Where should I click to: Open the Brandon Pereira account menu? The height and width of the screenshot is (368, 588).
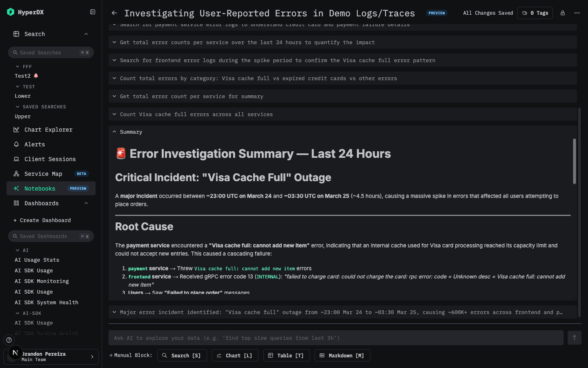coord(51,357)
